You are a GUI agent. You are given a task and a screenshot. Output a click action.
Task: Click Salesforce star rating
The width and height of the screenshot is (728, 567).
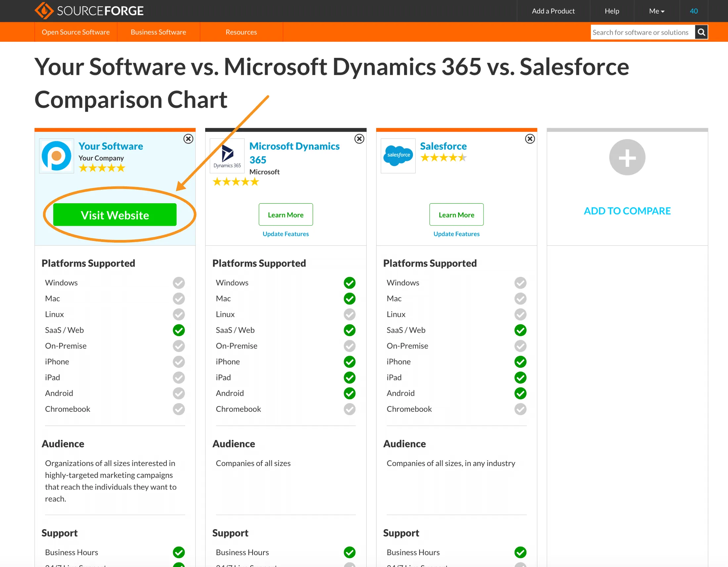(443, 158)
